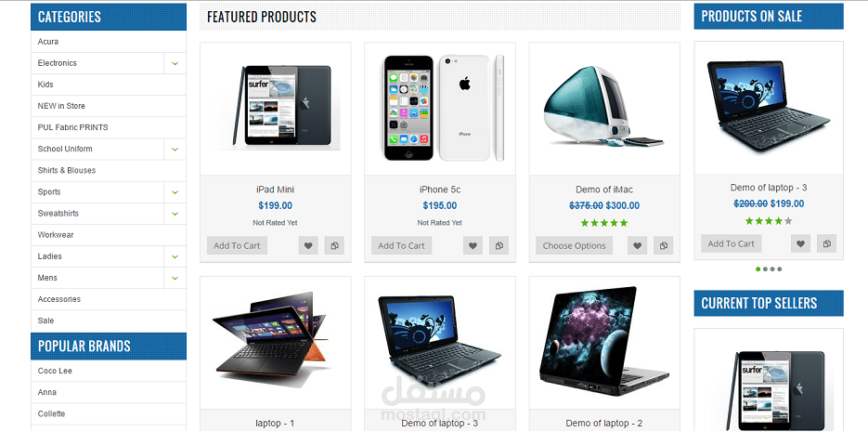Open the NEW in Store category
Image resolution: width=868 pixels, height=432 pixels.
(x=61, y=106)
